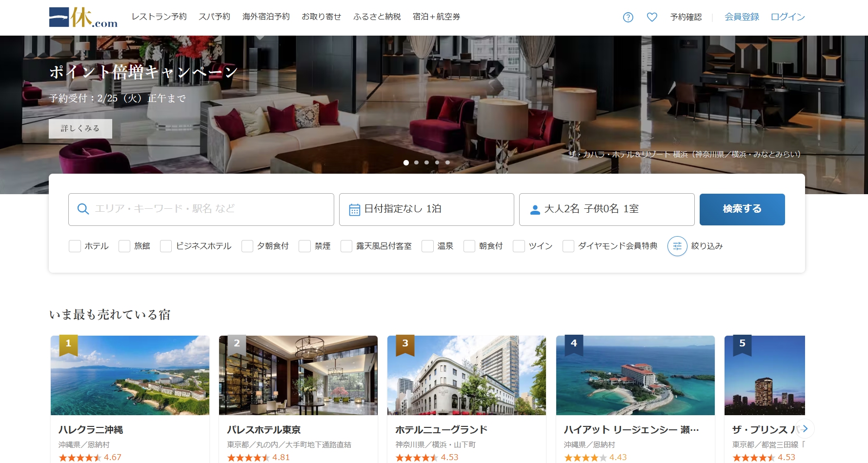Viewport: 868px width, 463px height.
Task: Click rank 2 badge on パレスホテル東京
Action: tap(237, 345)
